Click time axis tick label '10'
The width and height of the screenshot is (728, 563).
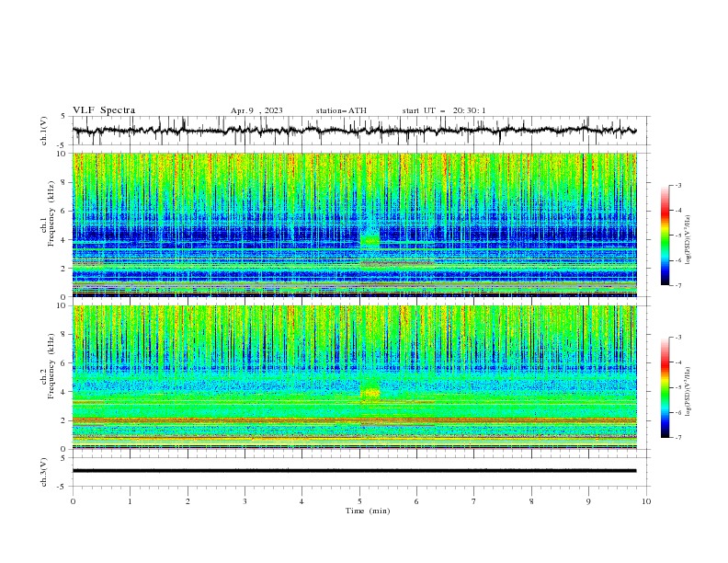pyautogui.click(x=646, y=501)
